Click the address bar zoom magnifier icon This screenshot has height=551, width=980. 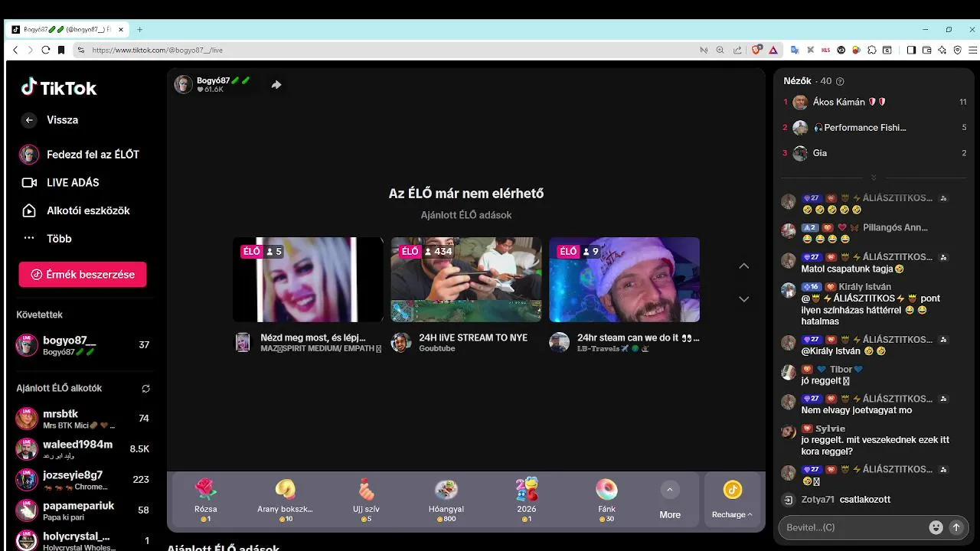(x=720, y=50)
